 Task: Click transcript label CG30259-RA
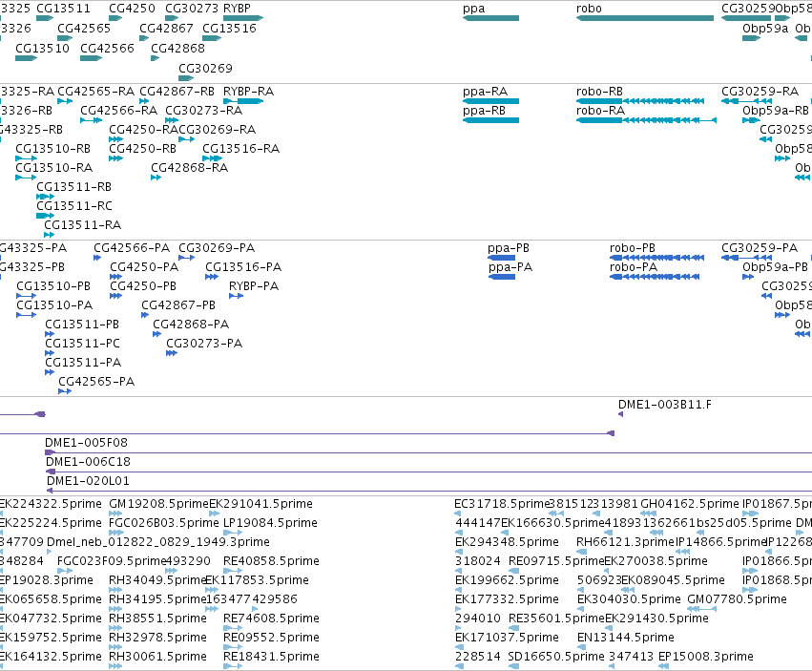[760, 92]
